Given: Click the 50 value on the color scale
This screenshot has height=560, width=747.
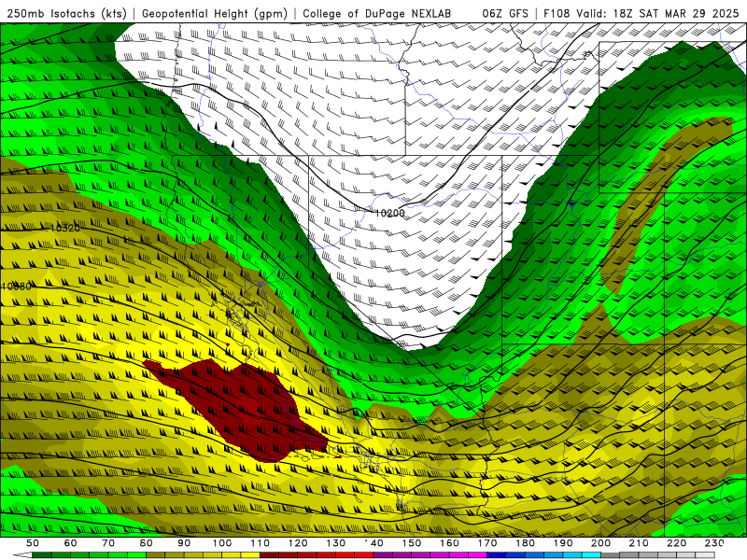Looking at the screenshot, I should (33, 543).
